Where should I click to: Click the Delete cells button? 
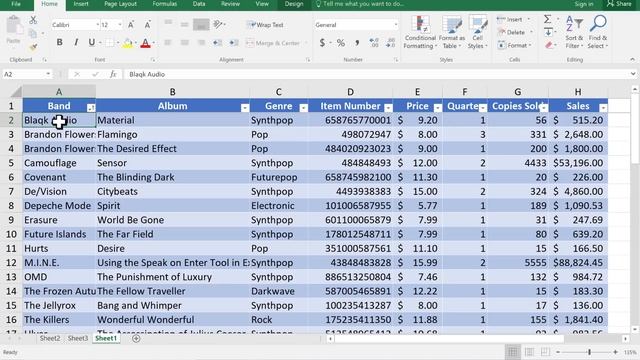pyautogui.click(x=515, y=32)
